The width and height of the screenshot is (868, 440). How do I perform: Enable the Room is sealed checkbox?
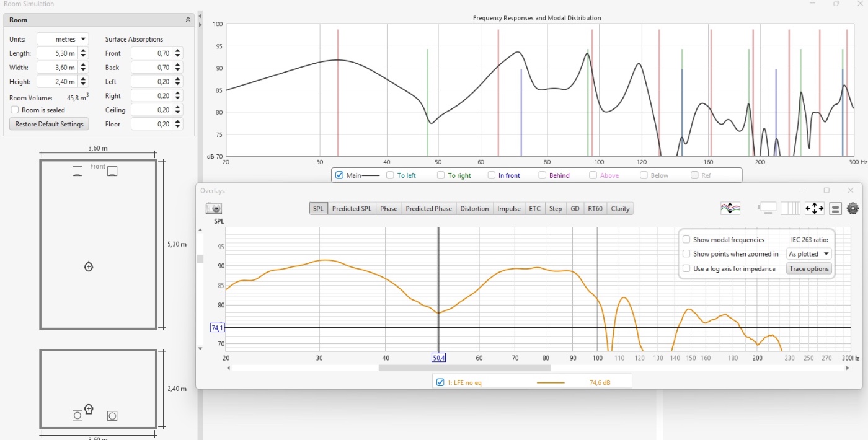(x=15, y=110)
